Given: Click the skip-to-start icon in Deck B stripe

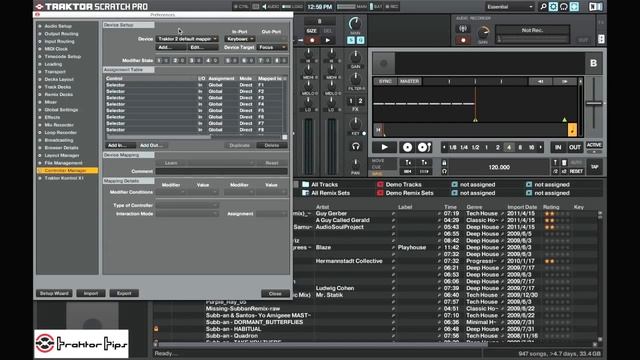Looking at the screenshot, I should pyautogui.click(x=378, y=130).
